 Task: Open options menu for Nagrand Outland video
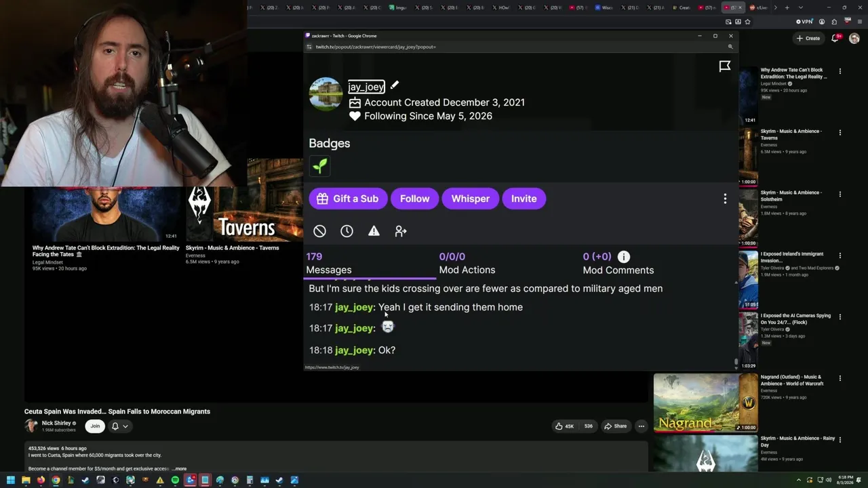(840, 378)
